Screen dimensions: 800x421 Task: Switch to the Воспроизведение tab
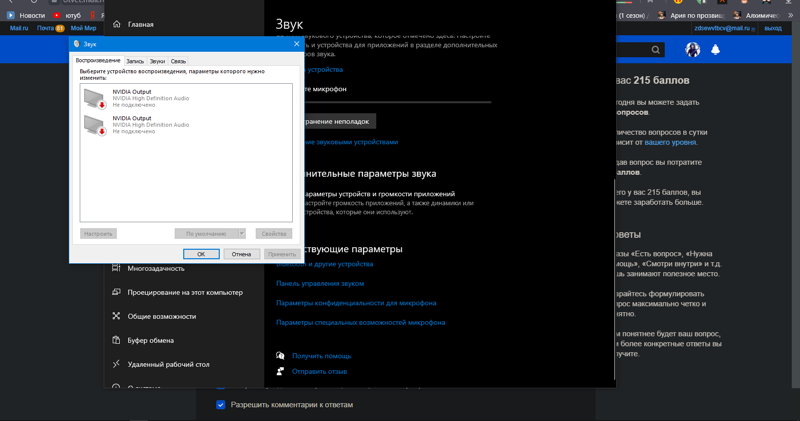(98, 60)
